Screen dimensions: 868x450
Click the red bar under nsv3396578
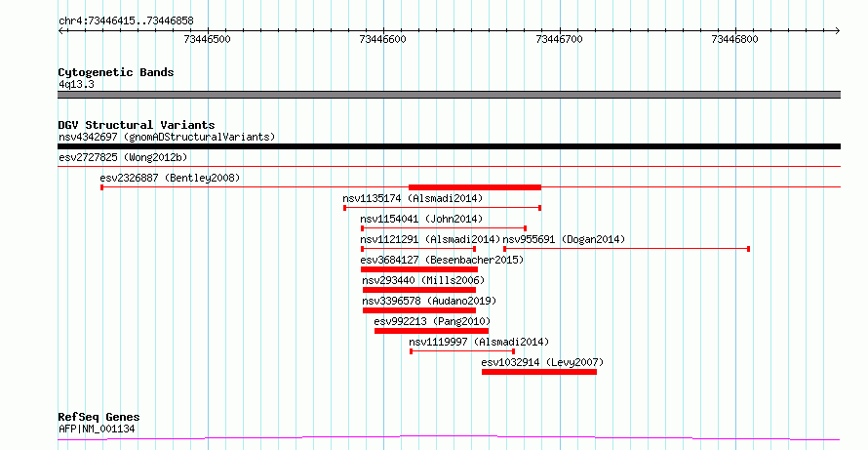coord(419,310)
